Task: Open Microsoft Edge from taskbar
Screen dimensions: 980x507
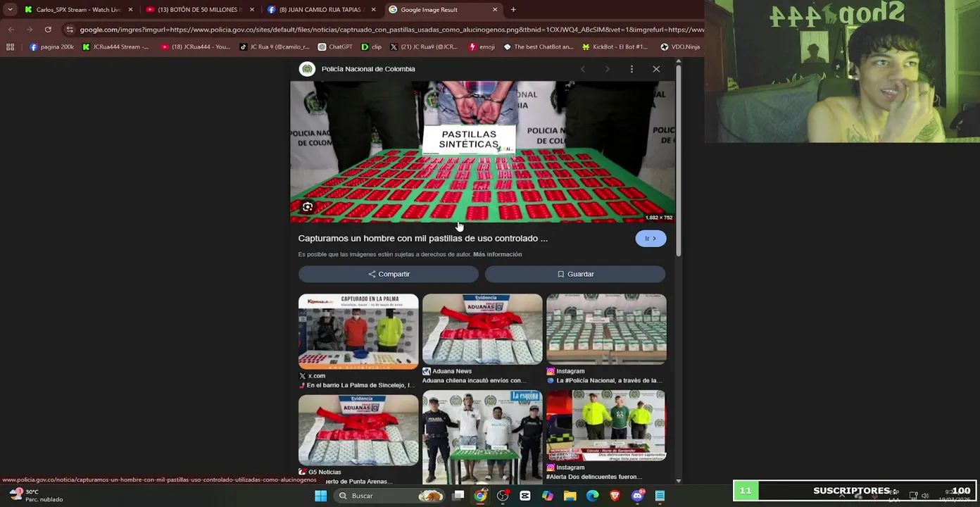Action: pos(592,496)
